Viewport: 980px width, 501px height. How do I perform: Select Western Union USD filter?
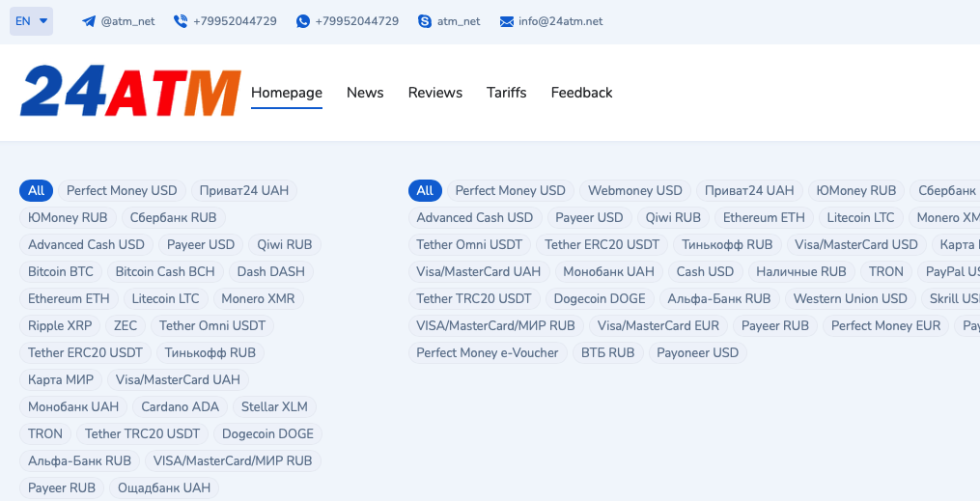850,298
